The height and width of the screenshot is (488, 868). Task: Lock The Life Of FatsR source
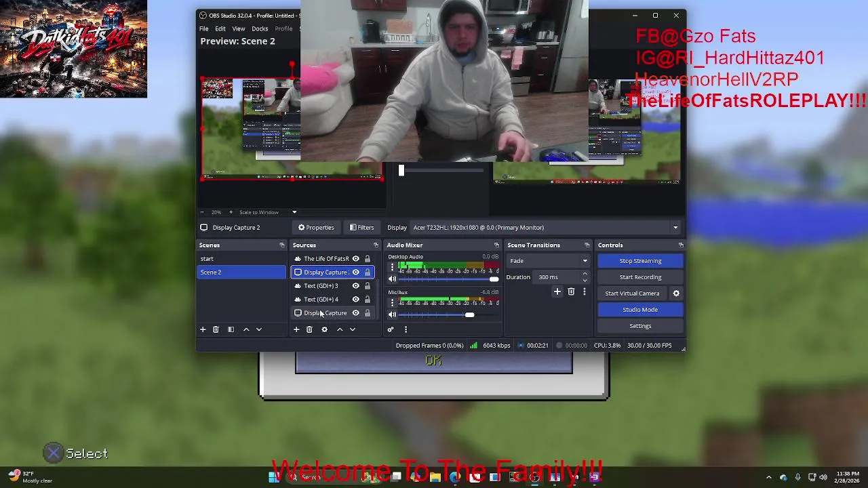pyautogui.click(x=368, y=259)
